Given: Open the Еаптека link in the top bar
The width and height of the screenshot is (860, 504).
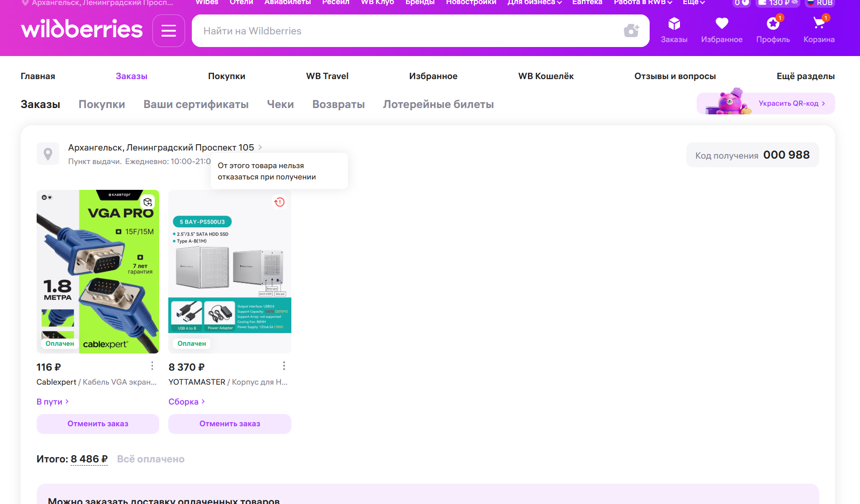Looking at the screenshot, I should [587, 3].
